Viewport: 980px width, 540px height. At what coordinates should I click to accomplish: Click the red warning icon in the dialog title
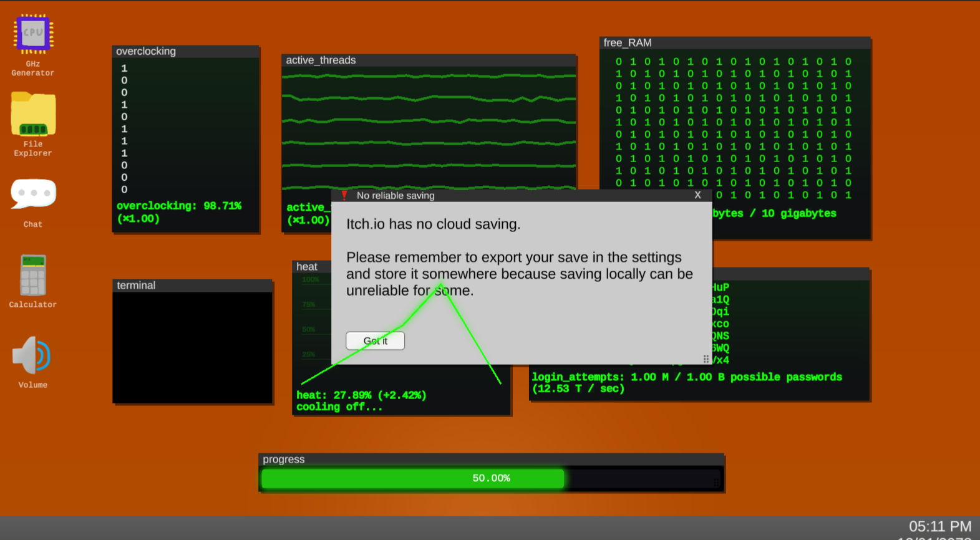click(x=344, y=195)
